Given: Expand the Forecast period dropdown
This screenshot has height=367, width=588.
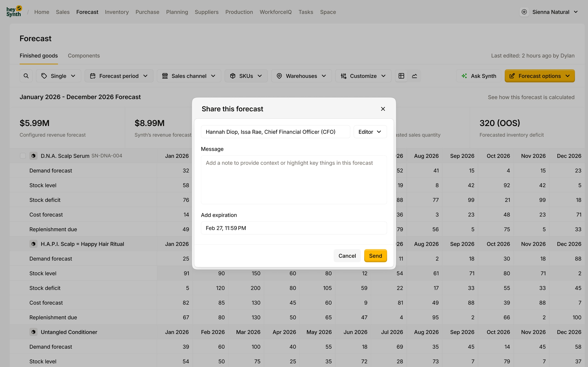Looking at the screenshot, I should [x=119, y=76].
